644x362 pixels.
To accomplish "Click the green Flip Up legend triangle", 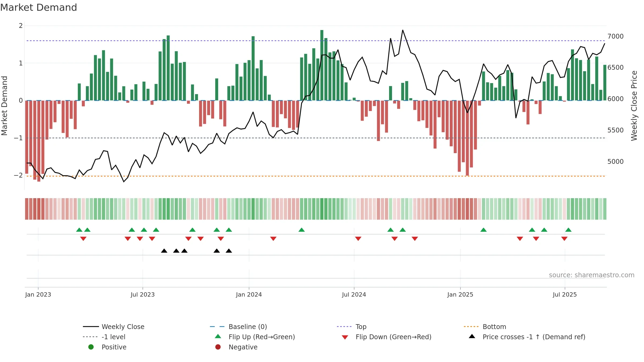I will pyautogui.click(x=218, y=336).
